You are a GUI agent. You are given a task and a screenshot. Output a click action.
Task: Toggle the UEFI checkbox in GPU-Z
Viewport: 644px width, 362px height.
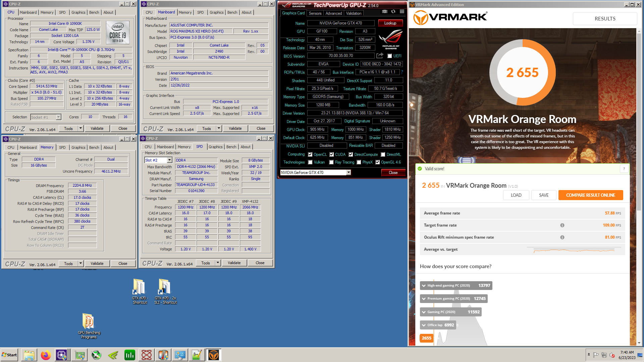coord(390,56)
